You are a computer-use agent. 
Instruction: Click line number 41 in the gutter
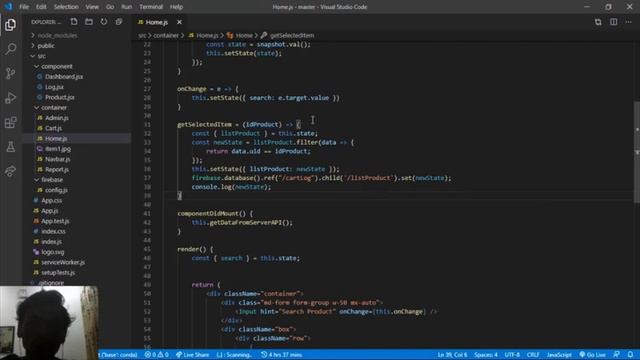click(147, 213)
